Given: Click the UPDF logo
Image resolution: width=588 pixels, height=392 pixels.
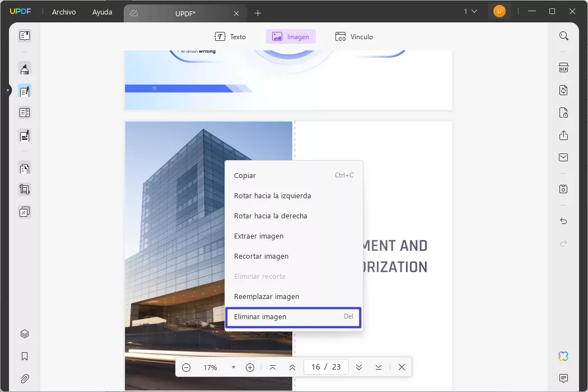Looking at the screenshot, I should pyautogui.click(x=20, y=12).
